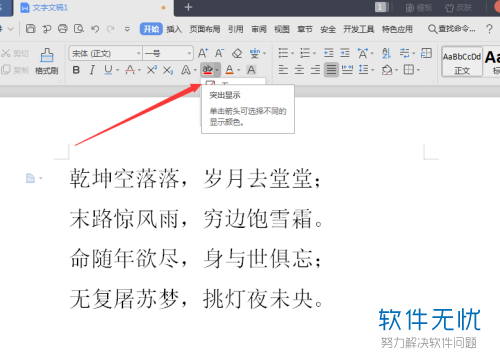Click the paragraph shading paint bucket

387,70
